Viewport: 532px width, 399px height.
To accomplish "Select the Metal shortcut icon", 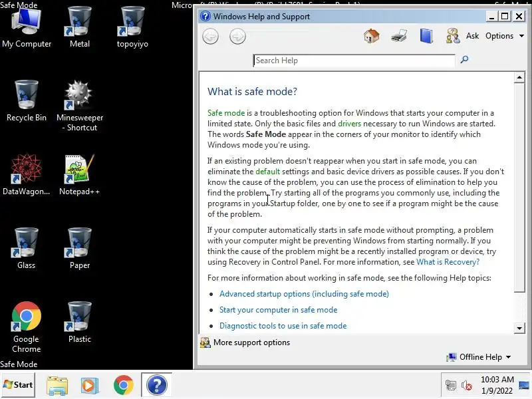I will click(x=79, y=28).
